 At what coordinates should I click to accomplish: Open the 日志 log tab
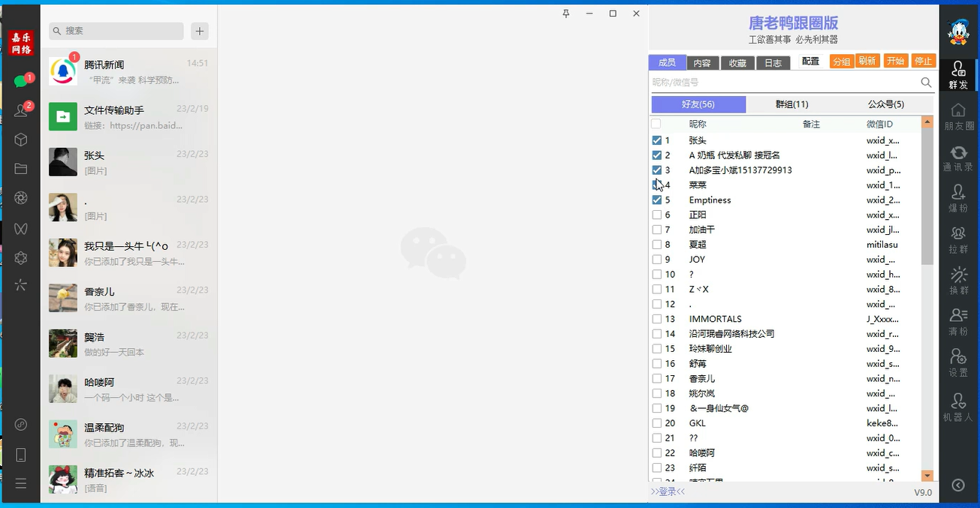[773, 63]
